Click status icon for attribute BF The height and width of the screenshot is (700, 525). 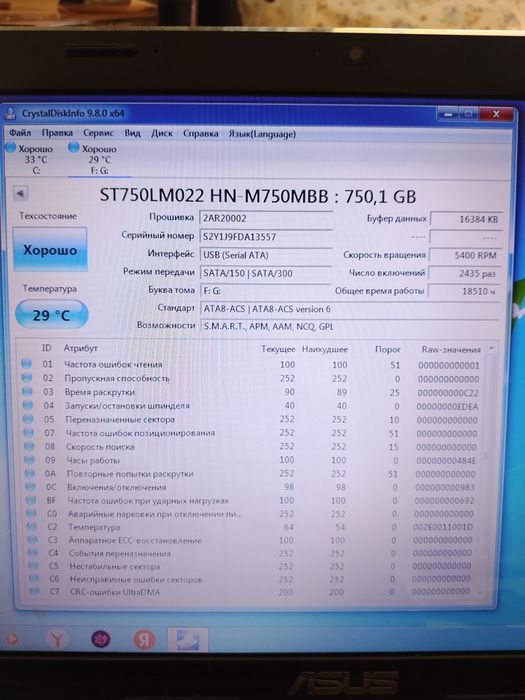tap(31, 500)
